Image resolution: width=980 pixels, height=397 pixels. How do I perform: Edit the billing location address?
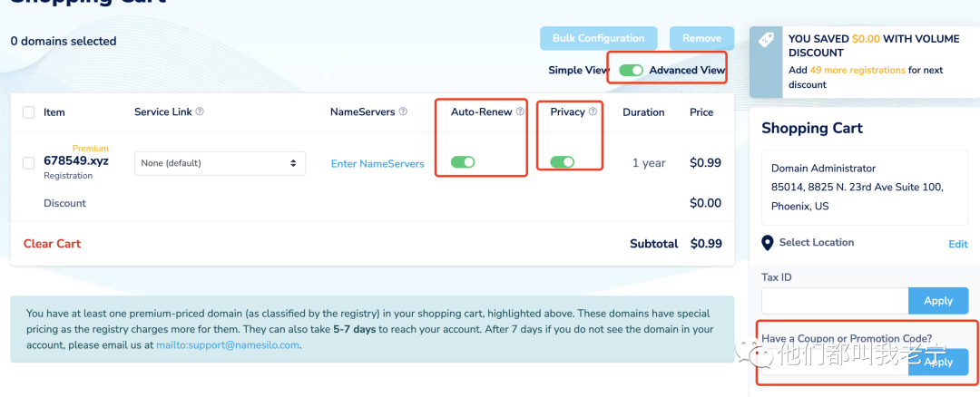958,245
